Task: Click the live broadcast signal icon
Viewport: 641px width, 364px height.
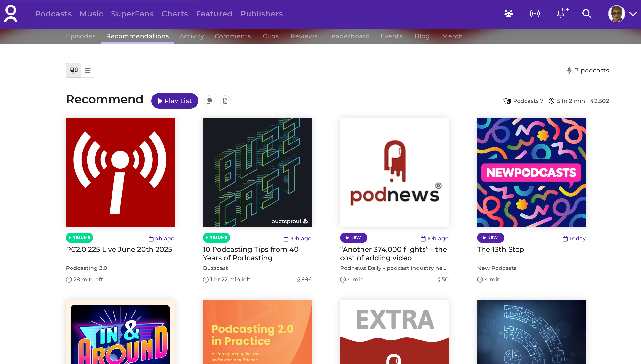Action: click(535, 14)
